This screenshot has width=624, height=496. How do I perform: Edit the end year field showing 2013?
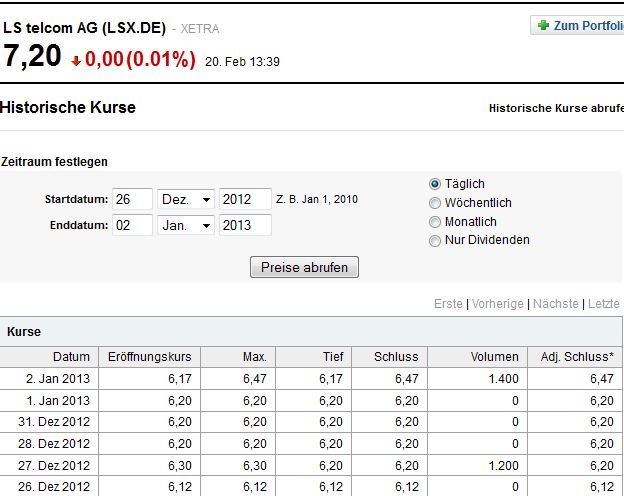(x=245, y=225)
